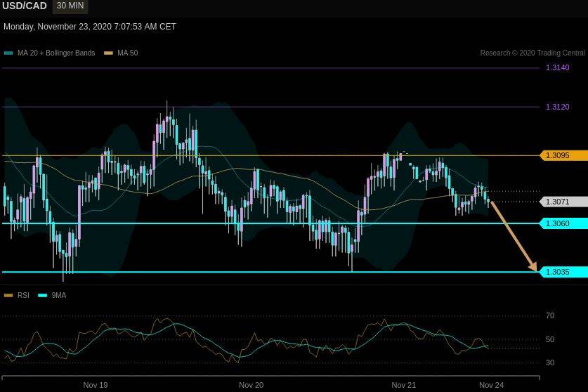The width and height of the screenshot is (588, 392).
Task: Select the grey 1.3071 current price tag
Action: (x=564, y=202)
